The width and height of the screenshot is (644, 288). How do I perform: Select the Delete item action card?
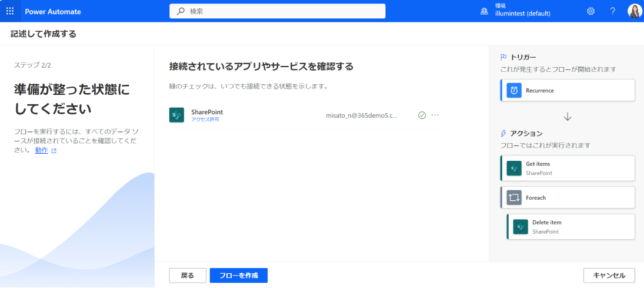coord(571,227)
